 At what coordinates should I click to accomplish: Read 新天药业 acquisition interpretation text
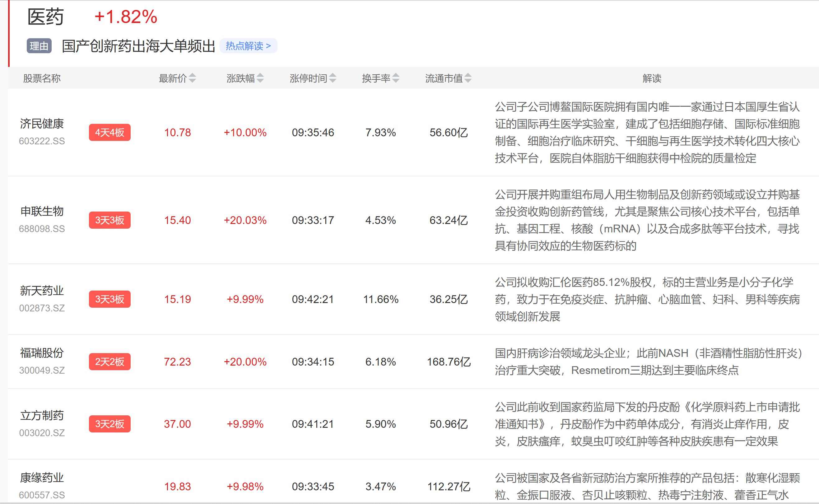pos(647,299)
